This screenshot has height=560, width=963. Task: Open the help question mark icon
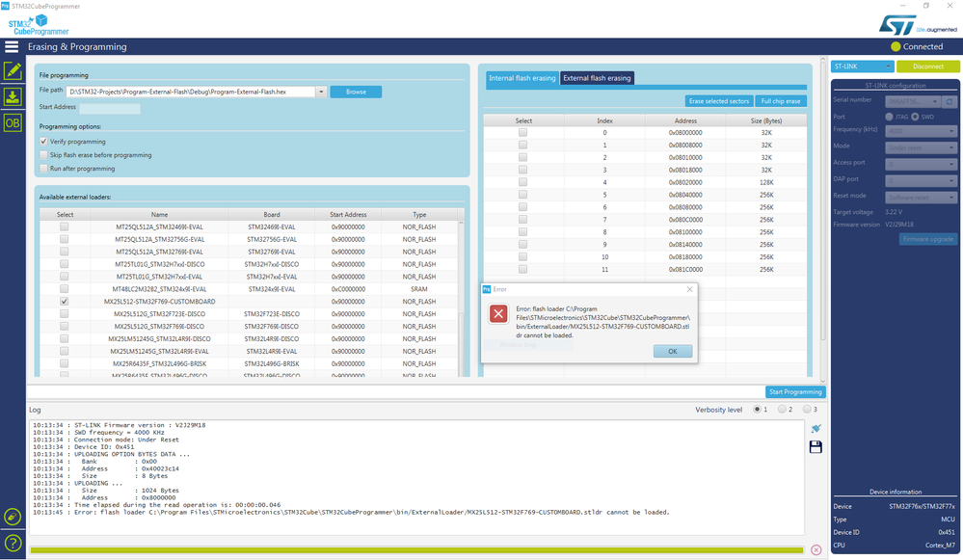pyautogui.click(x=13, y=543)
